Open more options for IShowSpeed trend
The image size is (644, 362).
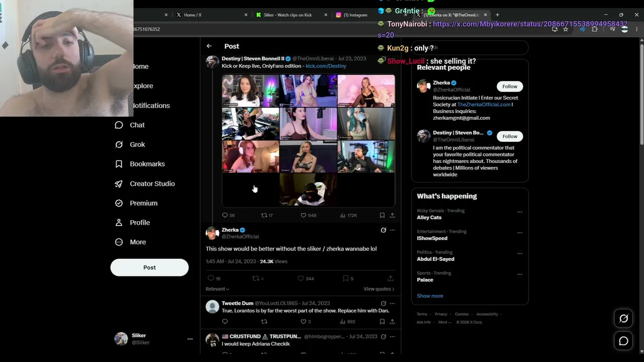(x=520, y=233)
